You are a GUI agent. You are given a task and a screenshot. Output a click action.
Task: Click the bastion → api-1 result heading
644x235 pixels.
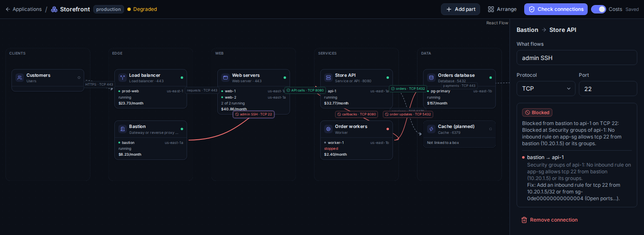coord(546,157)
